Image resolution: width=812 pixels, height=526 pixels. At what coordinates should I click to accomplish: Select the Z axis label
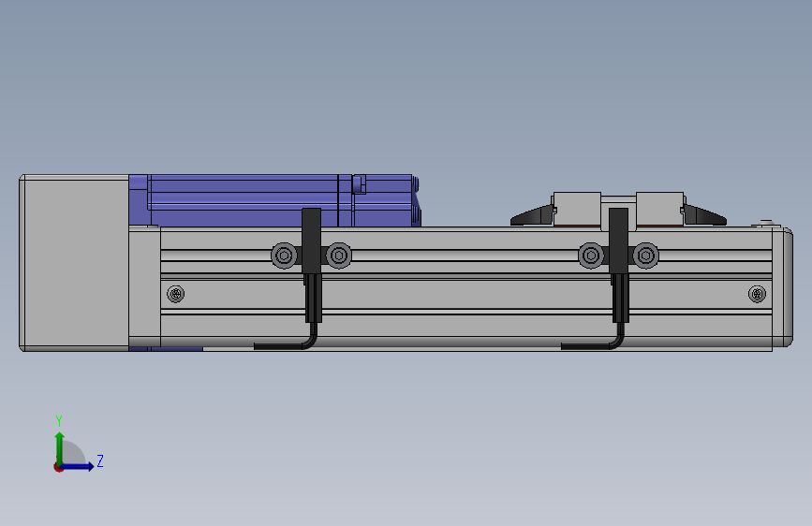100,460
